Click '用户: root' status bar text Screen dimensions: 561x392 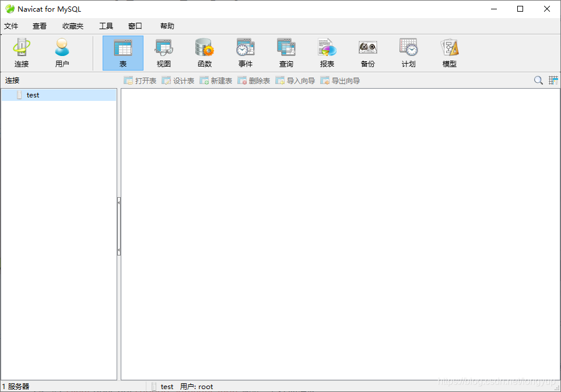click(x=197, y=387)
